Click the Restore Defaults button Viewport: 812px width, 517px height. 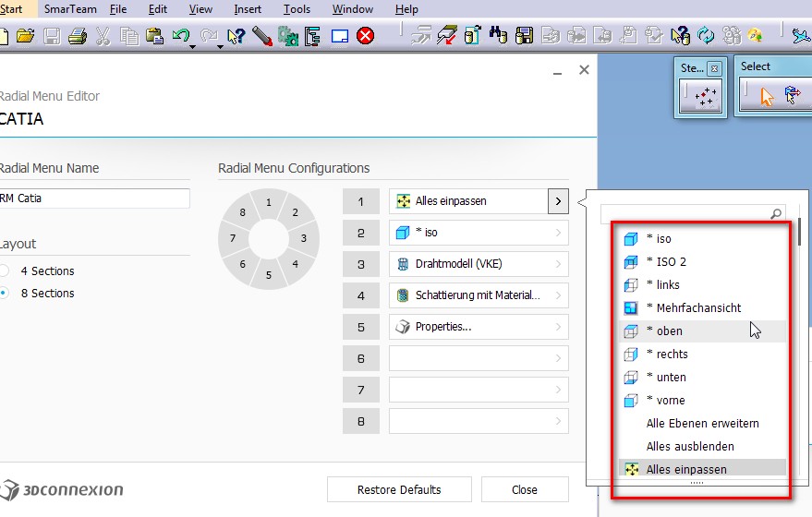[399, 489]
